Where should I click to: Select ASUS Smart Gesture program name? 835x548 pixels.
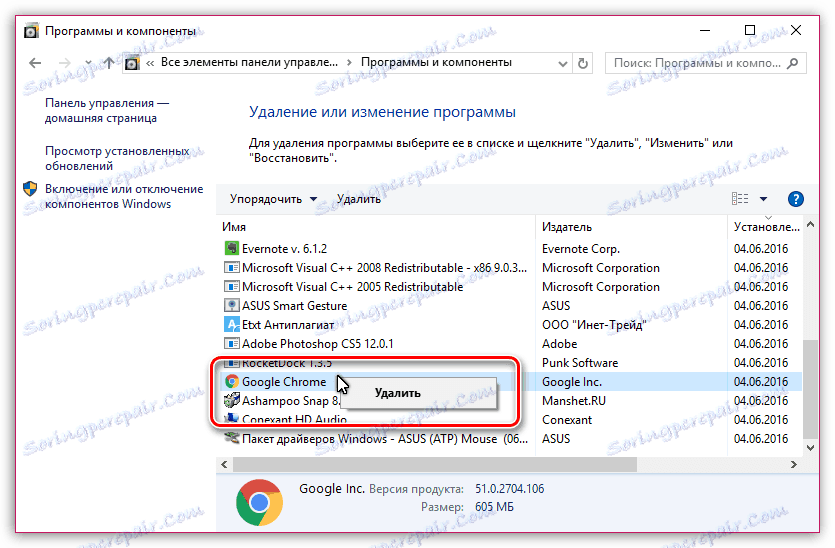(294, 306)
